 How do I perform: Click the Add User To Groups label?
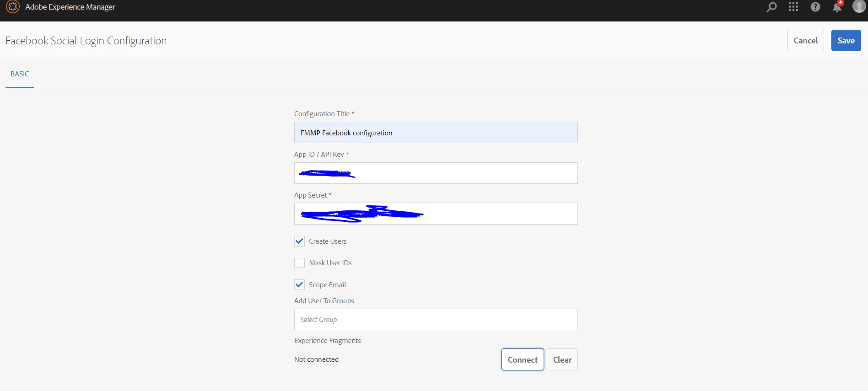(x=324, y=301)
